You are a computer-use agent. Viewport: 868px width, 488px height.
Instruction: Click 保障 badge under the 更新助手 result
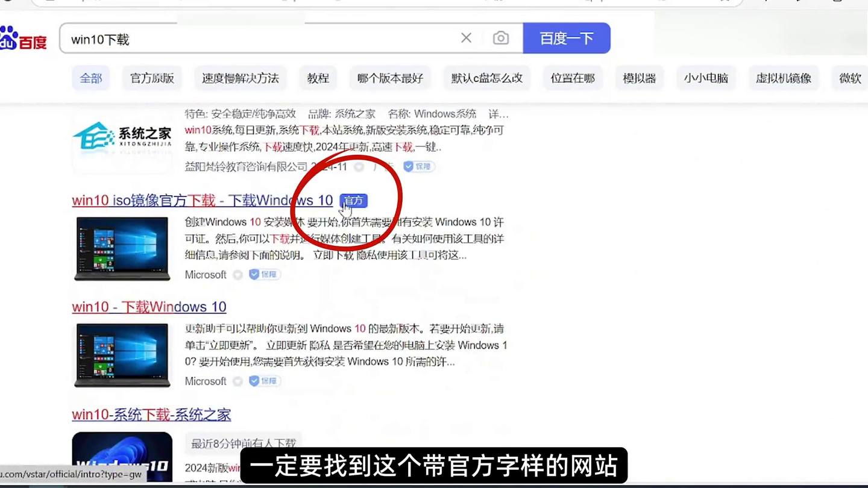(265, 381)
